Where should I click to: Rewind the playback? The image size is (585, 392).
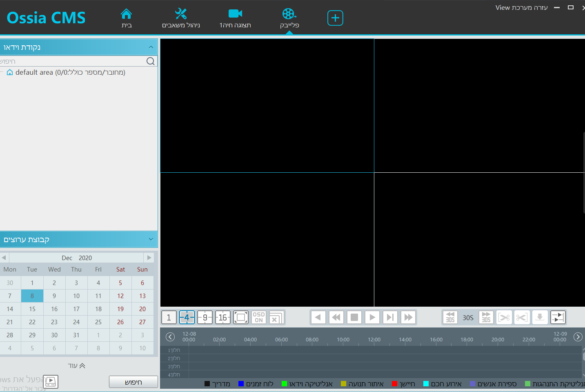(336, 317)
